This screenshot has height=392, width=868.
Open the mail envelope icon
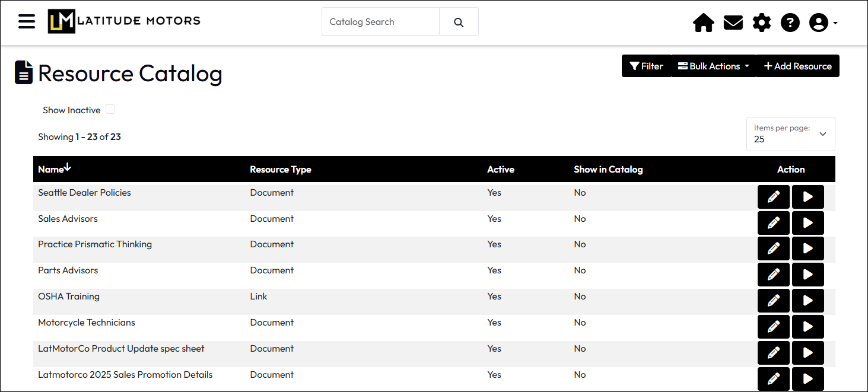[x=733, y=23]
